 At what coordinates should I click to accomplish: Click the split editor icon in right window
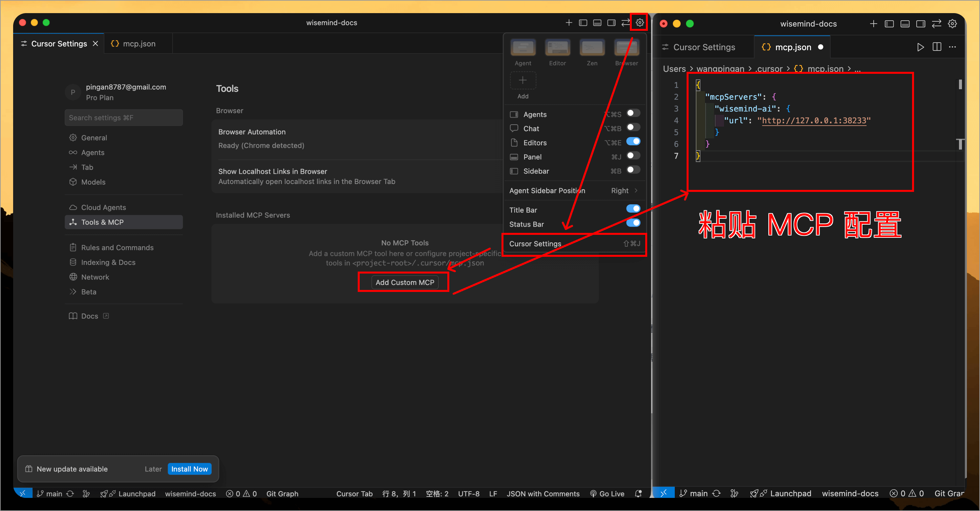(937, 47)
